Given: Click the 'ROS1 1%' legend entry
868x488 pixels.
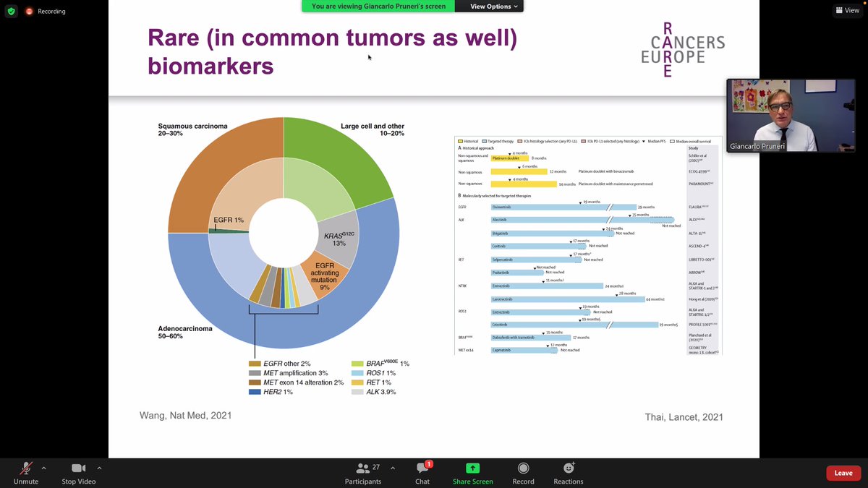Looking at the screenshot, I should click(x=373, y=373).
